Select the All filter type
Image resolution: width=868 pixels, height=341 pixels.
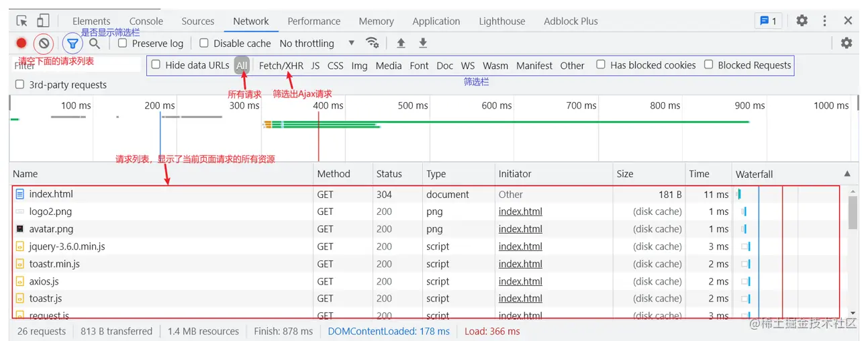coord(242,65)
